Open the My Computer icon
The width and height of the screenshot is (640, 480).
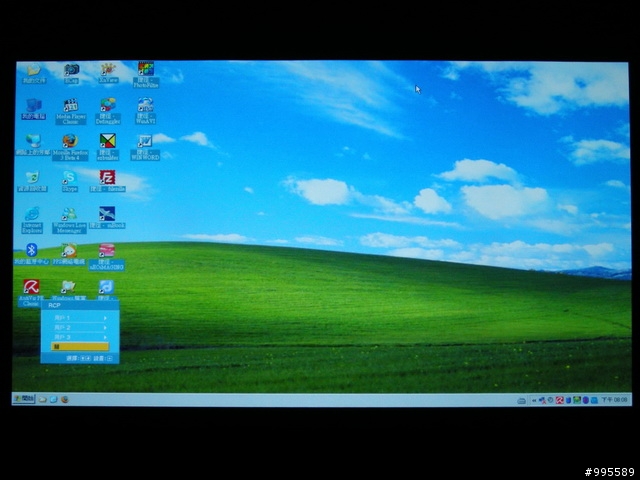pyautogui.click(x=33, y=109)
